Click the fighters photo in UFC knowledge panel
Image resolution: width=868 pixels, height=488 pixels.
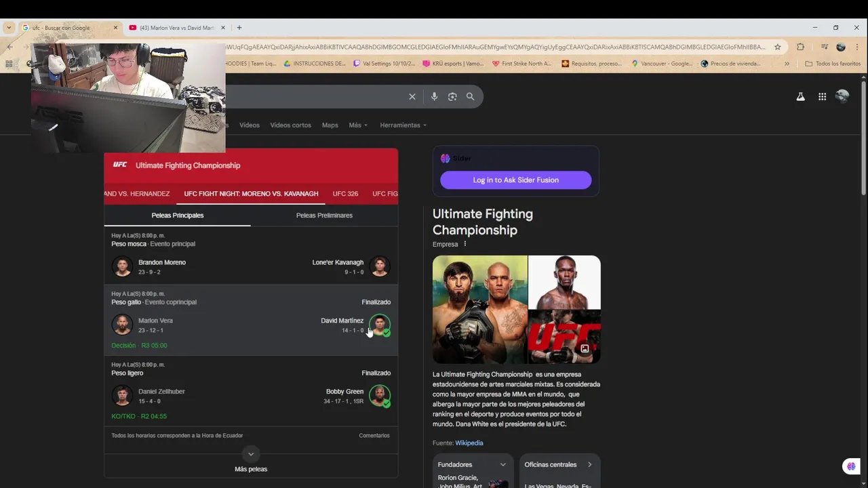[x=480, y=310]
